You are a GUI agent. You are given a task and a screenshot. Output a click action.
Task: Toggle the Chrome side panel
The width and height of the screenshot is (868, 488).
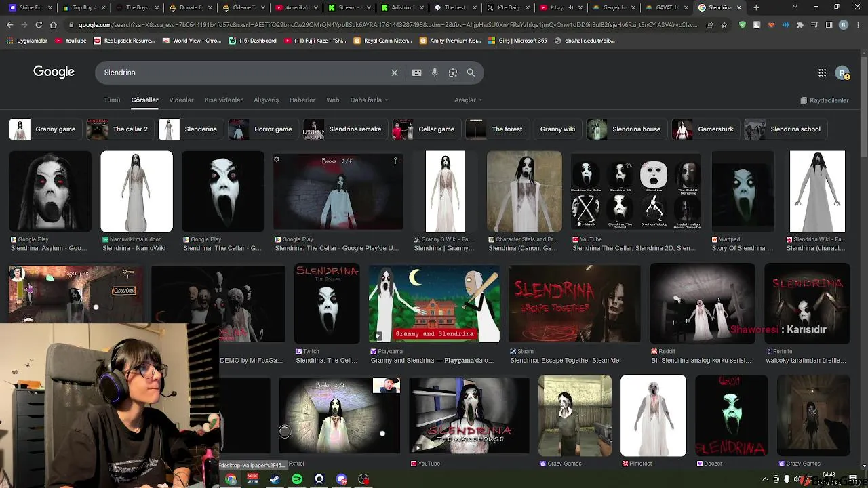pos(829,25)
